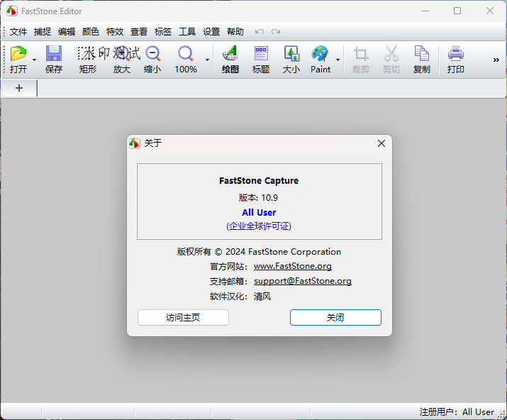This screenshot has width=507, height=420.
Task: Click the Zoom Out (缩小) magnifier
Action: pos(152,53)
